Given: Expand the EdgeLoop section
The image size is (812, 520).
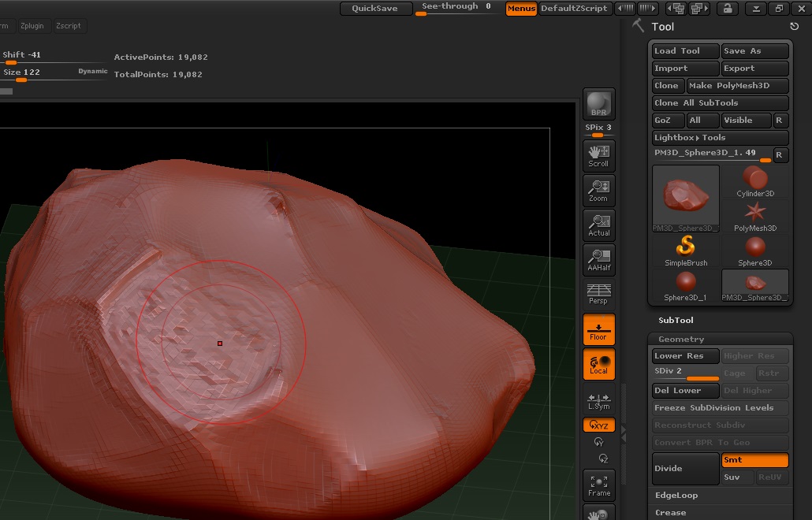Looking at the screenshot, I should tap(676, 496).
